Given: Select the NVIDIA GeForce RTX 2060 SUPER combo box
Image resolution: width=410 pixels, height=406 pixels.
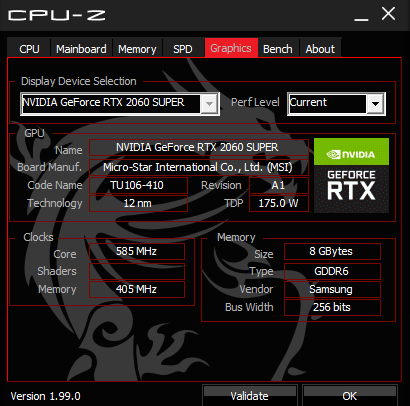Looking at the screenshot, I should click(120, 104).
